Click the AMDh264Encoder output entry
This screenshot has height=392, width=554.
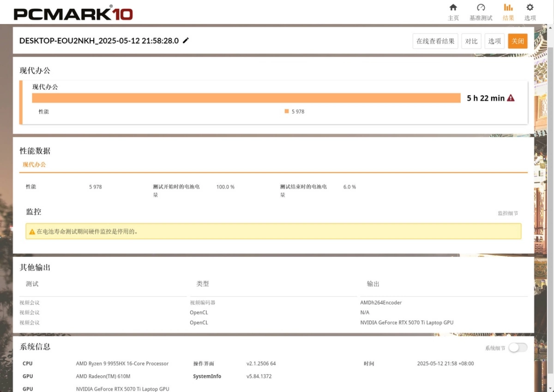click(x=381, y=303)
